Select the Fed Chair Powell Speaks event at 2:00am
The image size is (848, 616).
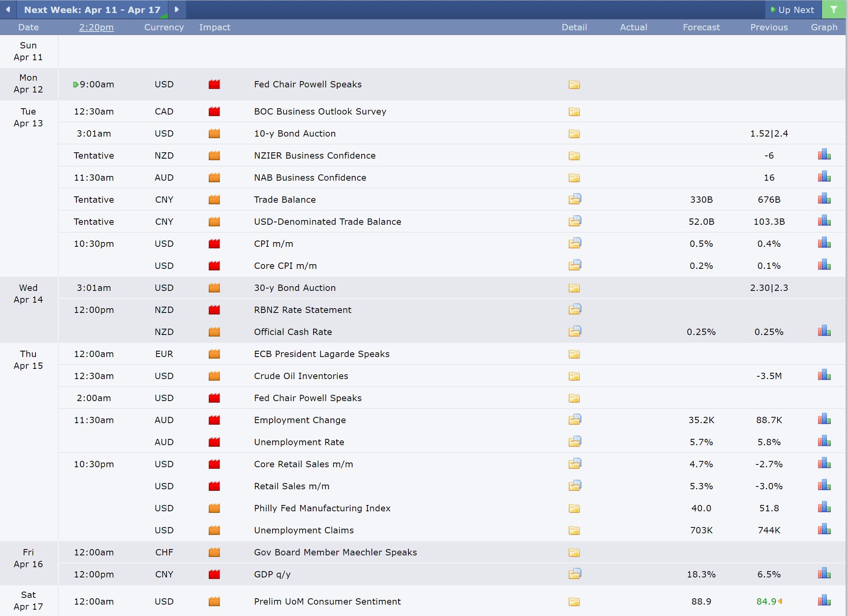point(308,398)
